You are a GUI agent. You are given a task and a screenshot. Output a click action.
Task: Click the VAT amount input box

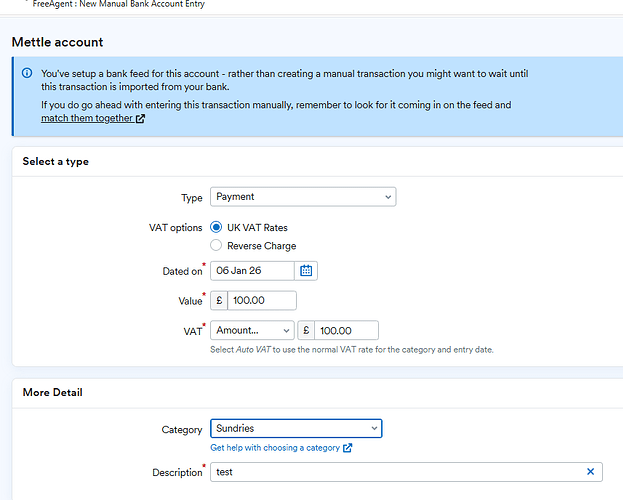pos(346,330)
